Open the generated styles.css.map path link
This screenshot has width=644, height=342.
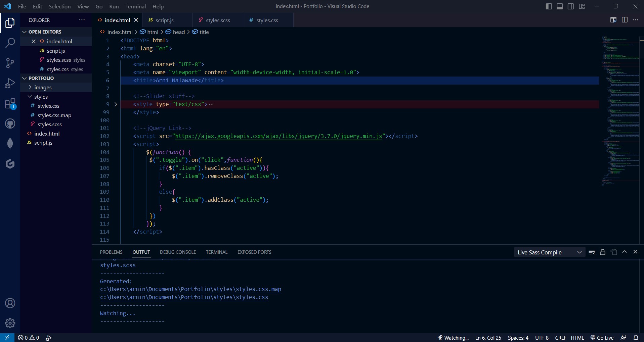tap(190, 289)
